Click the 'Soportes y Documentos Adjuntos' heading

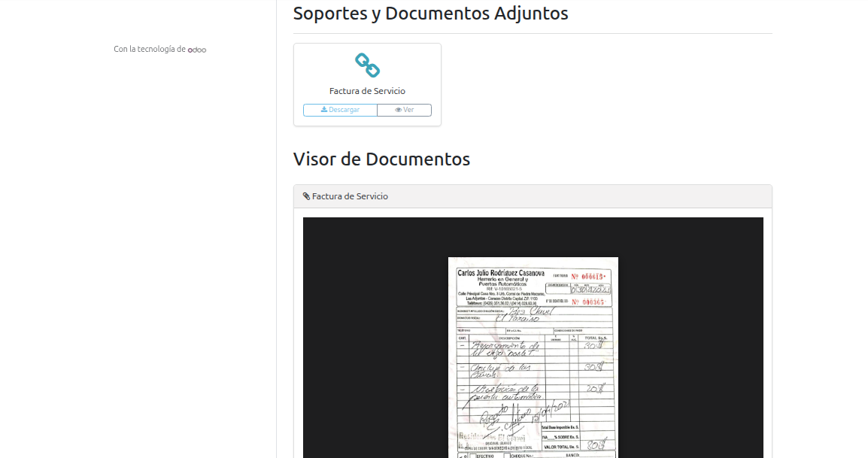430,14
